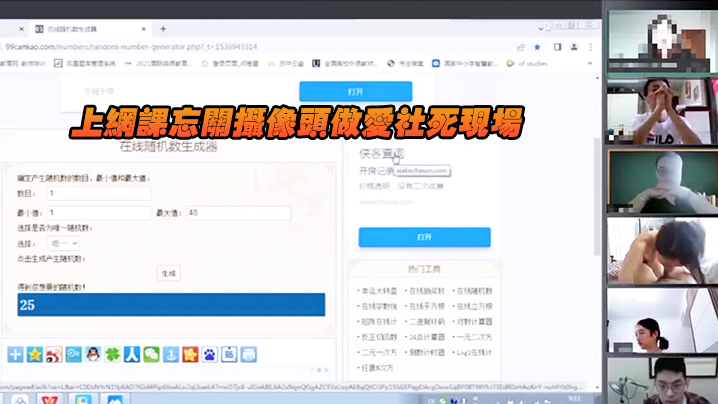Click the Baidu paw share icon
718x404 pixels.
209,354
